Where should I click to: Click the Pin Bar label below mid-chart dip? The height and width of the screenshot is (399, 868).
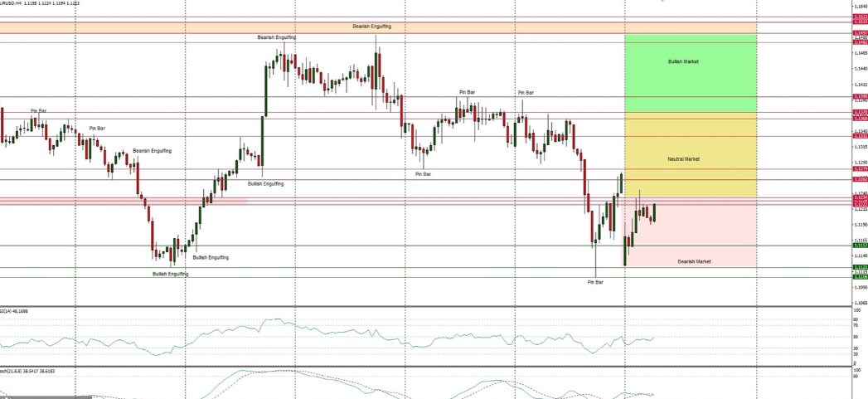423,174
